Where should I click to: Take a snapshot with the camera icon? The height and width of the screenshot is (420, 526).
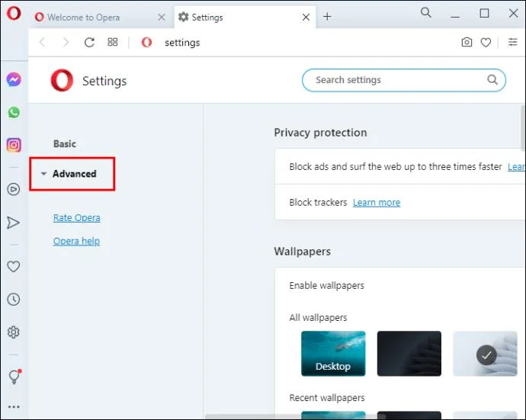point(467,42)
